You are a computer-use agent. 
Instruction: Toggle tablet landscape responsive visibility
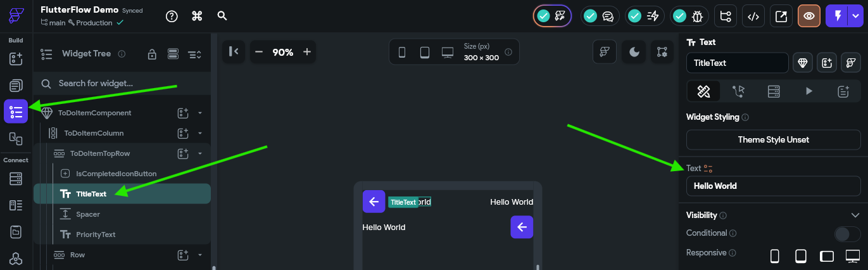click(827, 256)
